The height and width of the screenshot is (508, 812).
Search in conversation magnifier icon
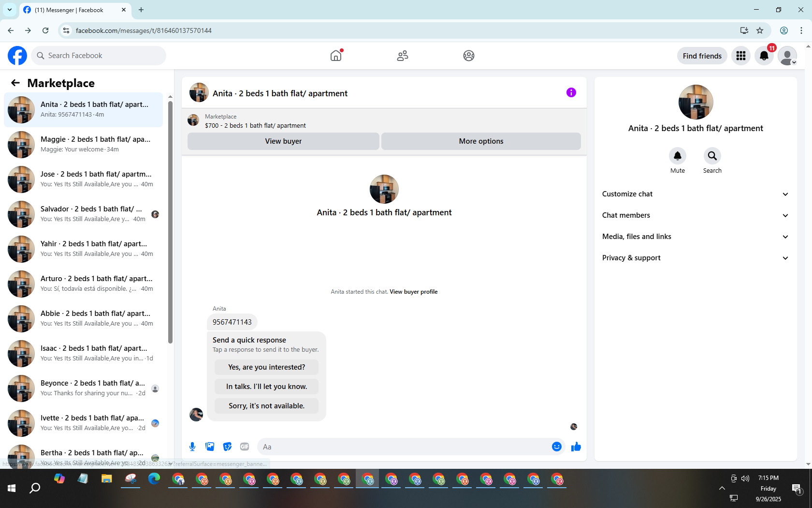coord(712,156)
